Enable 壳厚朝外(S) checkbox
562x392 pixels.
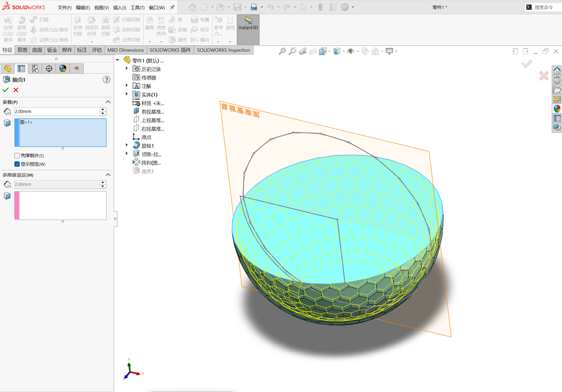(17, 155)
